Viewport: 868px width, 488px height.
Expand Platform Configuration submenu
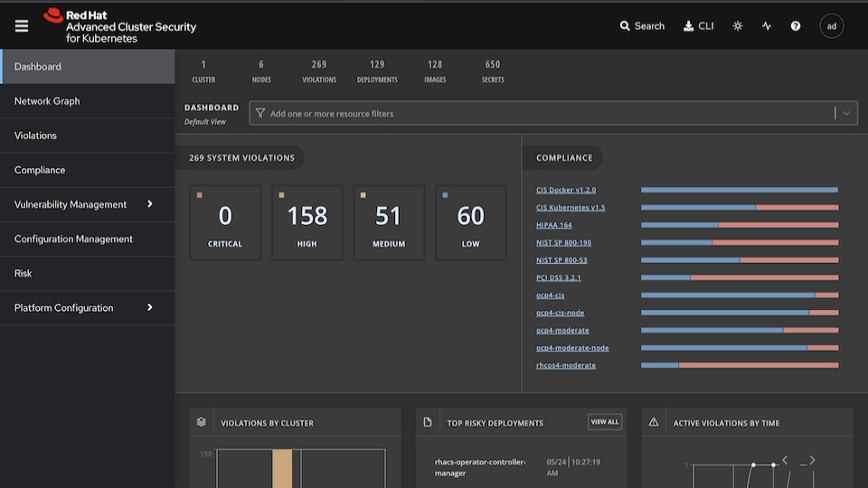point(88,307)
